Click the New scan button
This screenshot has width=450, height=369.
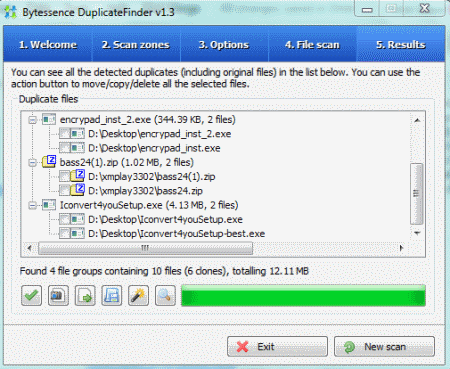click(x=384, y=347)
